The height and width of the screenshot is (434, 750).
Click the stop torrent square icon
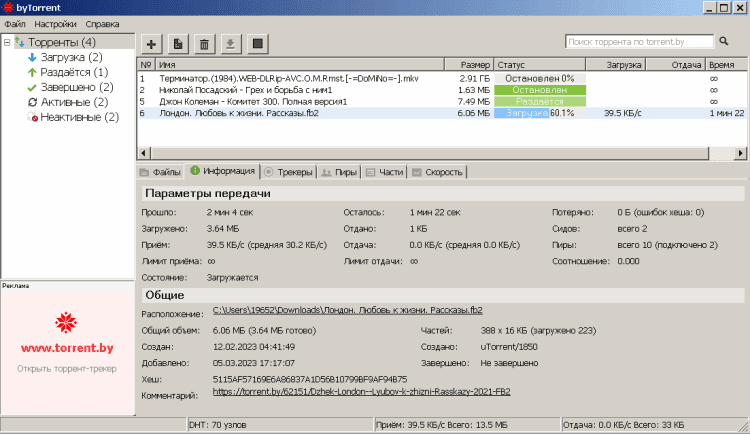[x=257, y=44]
